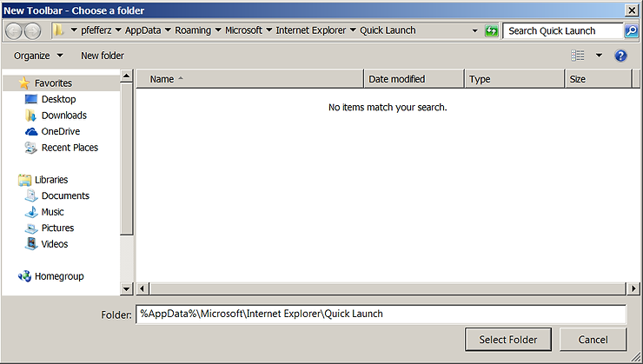The image size is (643, 364).
Task: Select Videos label in navigation pane
Action: (x=55, y=244)
